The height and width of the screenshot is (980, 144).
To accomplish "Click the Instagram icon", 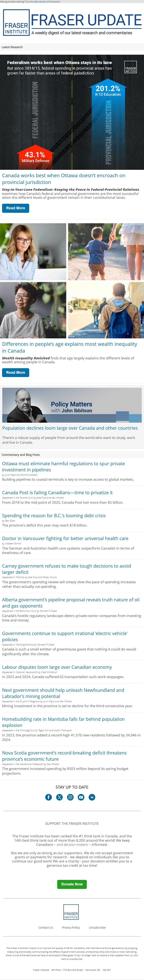I will tap(70, 797).
